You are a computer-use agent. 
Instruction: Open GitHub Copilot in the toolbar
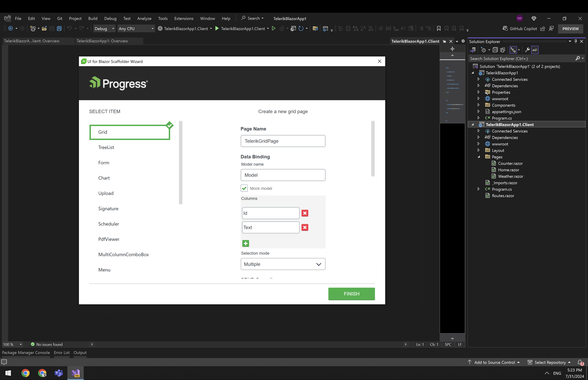pos(520,29)
